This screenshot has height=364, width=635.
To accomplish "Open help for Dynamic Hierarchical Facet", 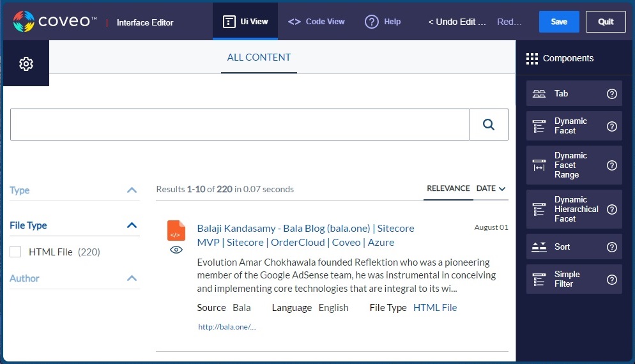I will pos(611,209).
